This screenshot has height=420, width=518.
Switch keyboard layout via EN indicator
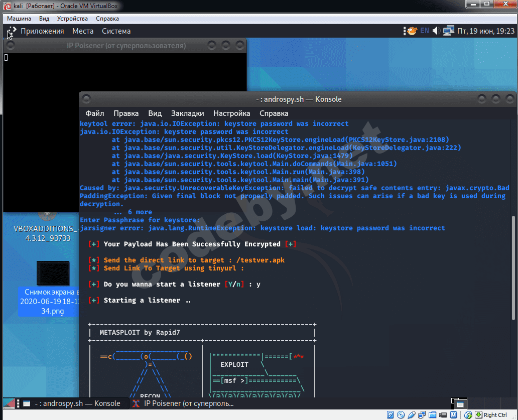pyautogui.click(x=425, y=31)
